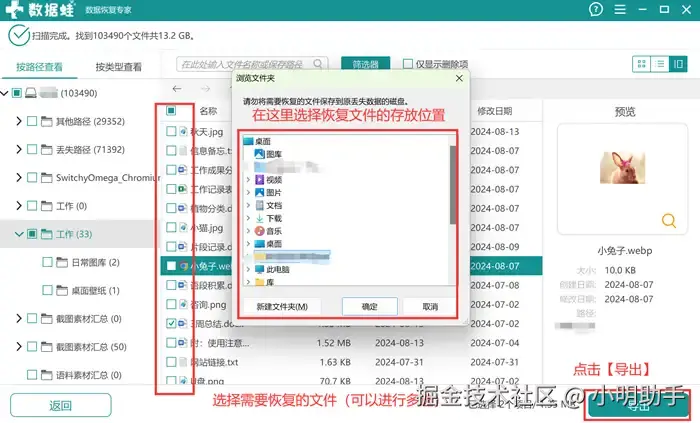Select 此电脑 This PC icon in folder dialog
Image resolution: width=700 pixels, height=423 pixels.
click(x=259, y=270)
